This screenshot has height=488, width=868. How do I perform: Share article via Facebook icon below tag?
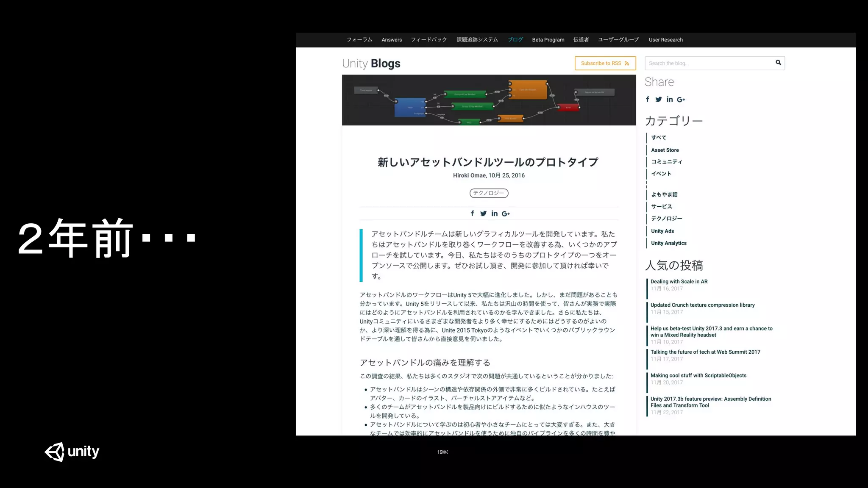[472, 213]
